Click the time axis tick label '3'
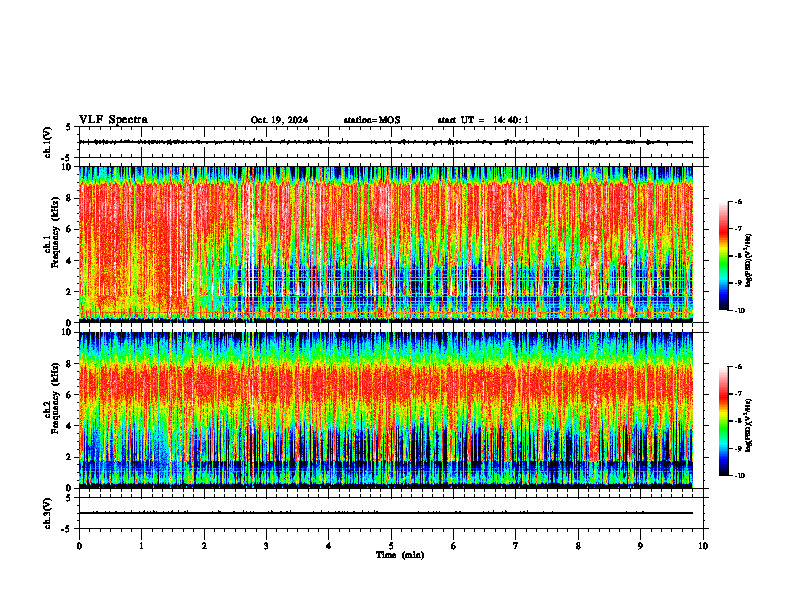 (266, 546)
